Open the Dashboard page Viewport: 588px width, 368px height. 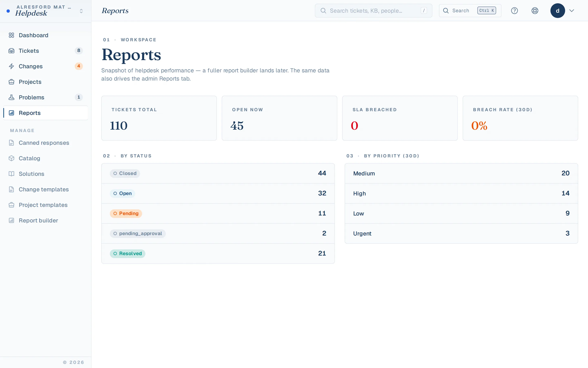46,35
